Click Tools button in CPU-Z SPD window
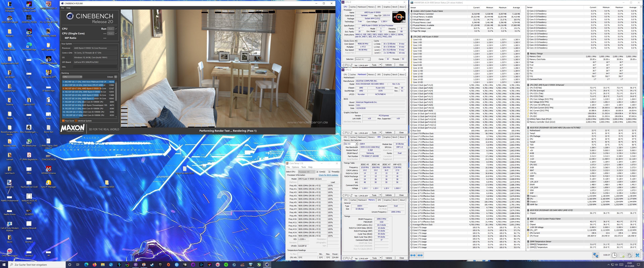Image resolution: width=644 pixels, height=268 pixels. (374, 195)
